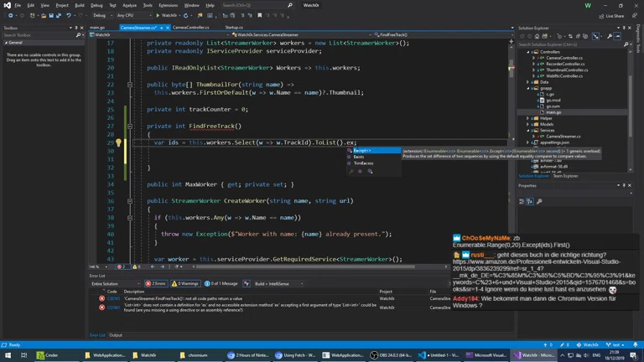Screen dimensions: 644x362
Task: Click the Undo arrow icon
Action: click(69, 16)
